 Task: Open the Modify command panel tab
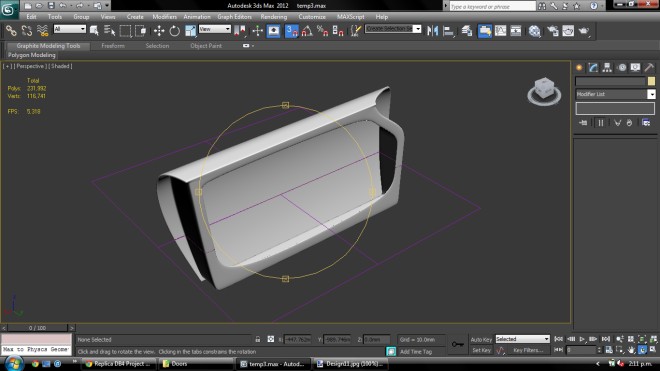[x=593, y=67]
